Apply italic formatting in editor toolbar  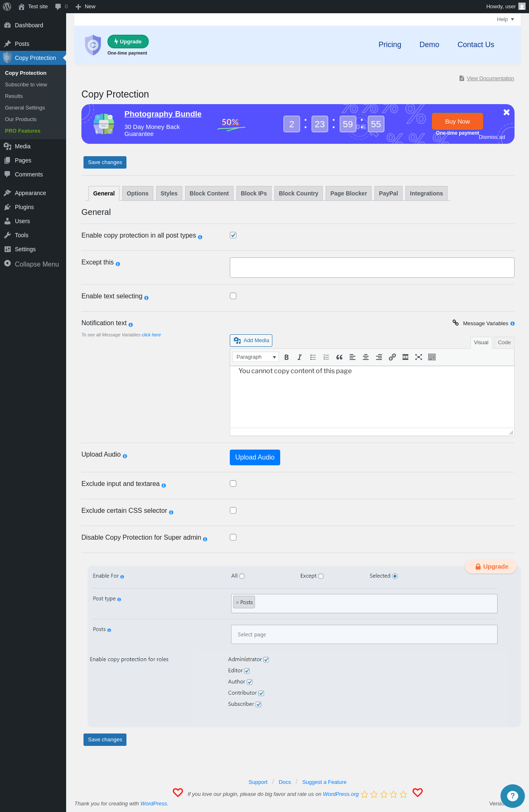300,357
